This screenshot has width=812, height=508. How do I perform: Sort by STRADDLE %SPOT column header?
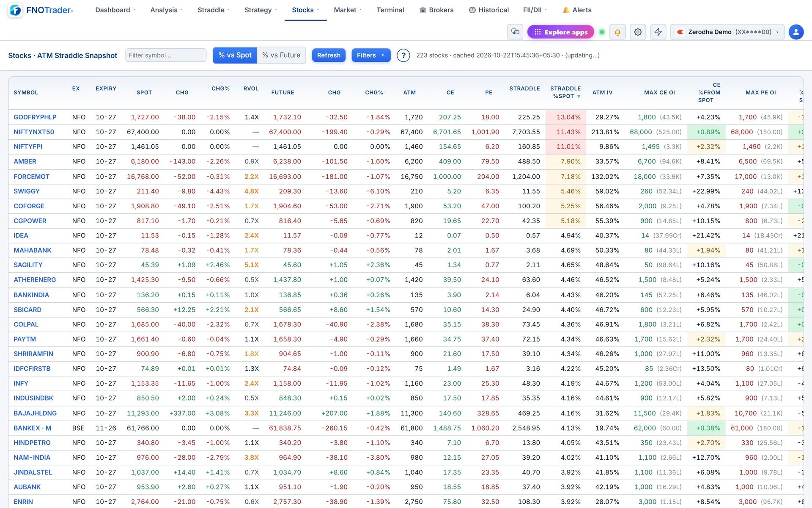pos(565,92)
